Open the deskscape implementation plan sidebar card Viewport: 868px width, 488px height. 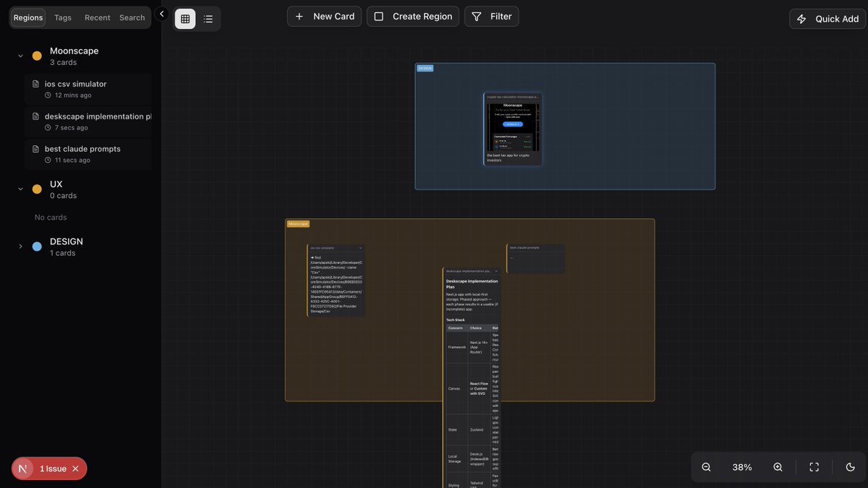coord(88,121)
